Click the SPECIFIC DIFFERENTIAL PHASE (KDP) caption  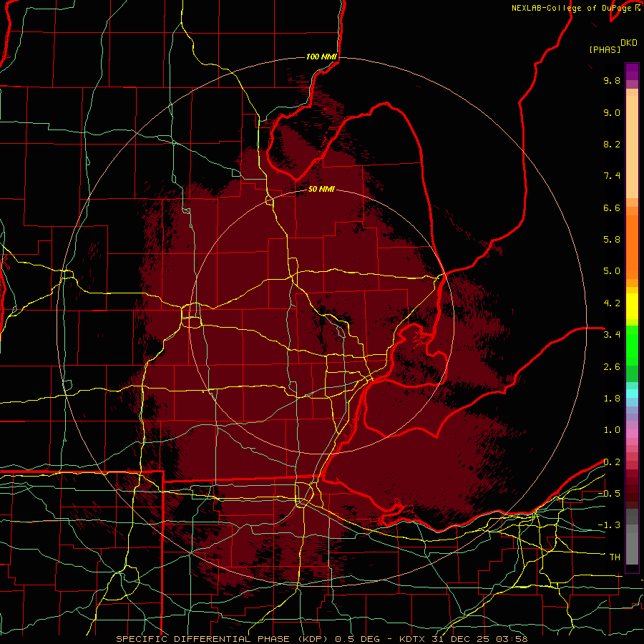pos(223,639)
